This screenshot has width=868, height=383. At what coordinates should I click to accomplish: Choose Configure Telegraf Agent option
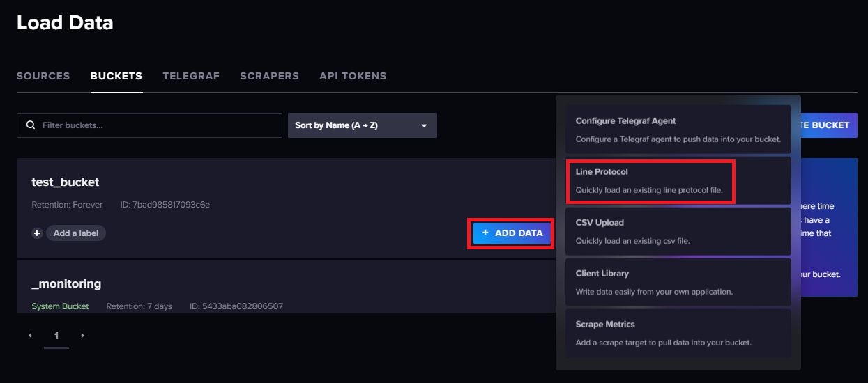click(x=678, y=130)
